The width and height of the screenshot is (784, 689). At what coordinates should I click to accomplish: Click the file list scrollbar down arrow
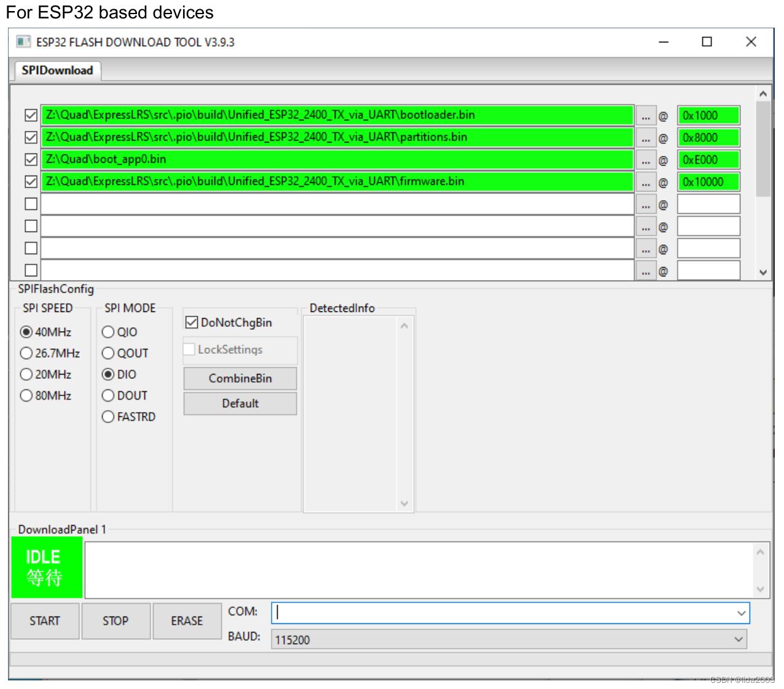pyautogui.click(x=763, y=273)
